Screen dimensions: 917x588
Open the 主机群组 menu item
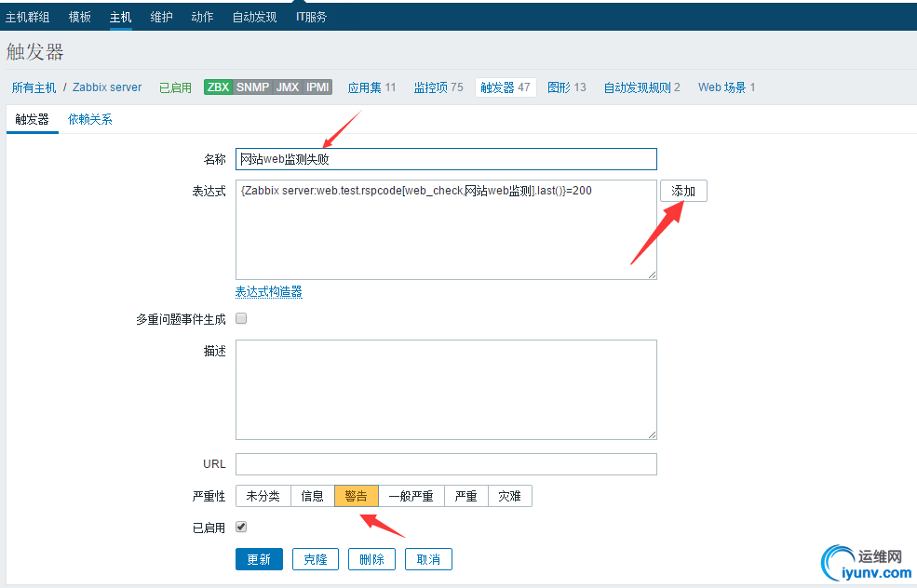(x=28, y=17)
